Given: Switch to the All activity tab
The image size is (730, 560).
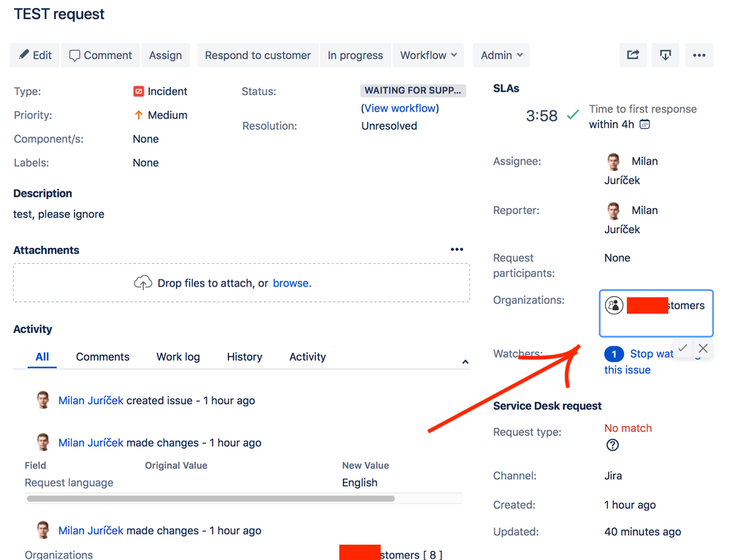Looking at the screenshot, I should pyautogui.click(x=42, y=357).
